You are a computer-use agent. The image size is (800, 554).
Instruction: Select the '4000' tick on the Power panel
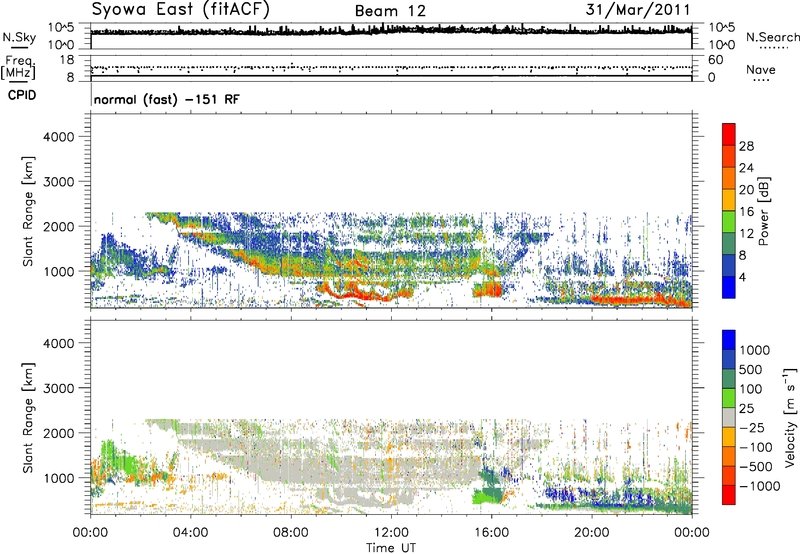(59, 137)
